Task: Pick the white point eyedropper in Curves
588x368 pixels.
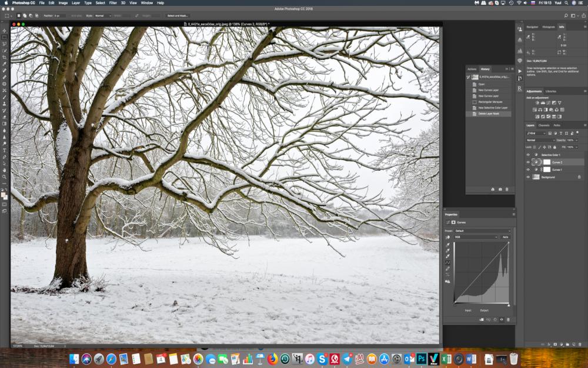Action: coord(447,257)
